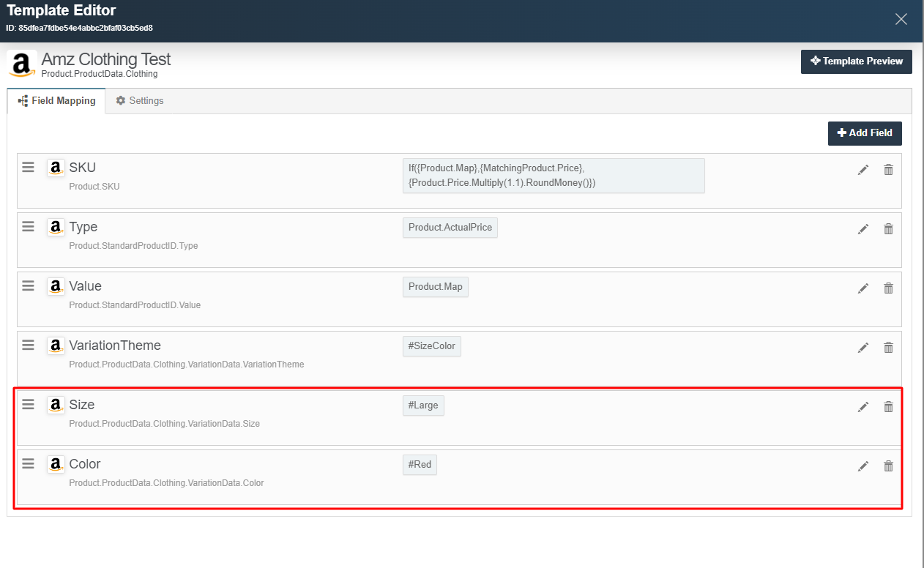This screenshot has width=924, height=568.
Task: Click the #SizeColor value tag
Action: point(431,346)
